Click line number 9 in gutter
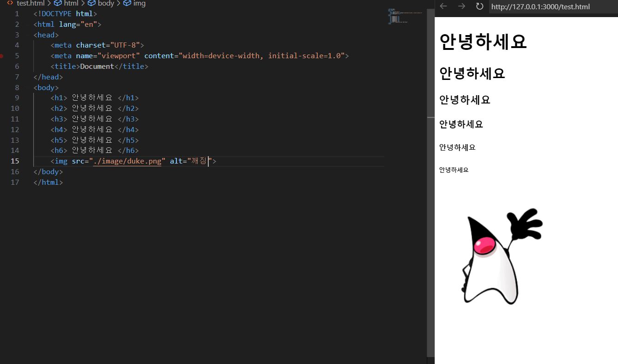618x364 pixels. (x=17, y=98)
